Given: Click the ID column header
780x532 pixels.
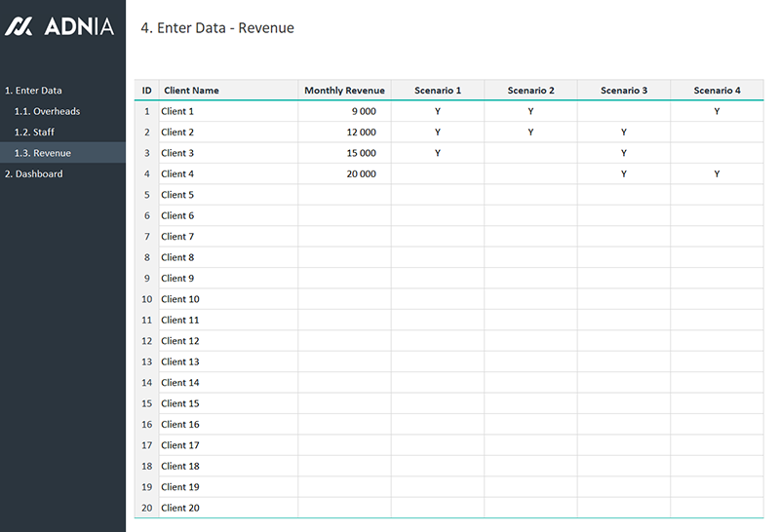Looking at the screenshot, I should click(146, 91).
